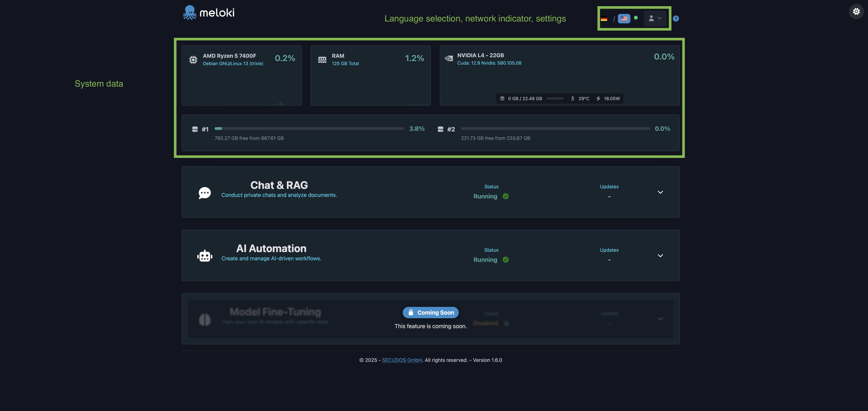Image resolution: width=868 pixels, height=411 pixels.
Task: Click the Coming Soon badge
Action: click(431, 313)
